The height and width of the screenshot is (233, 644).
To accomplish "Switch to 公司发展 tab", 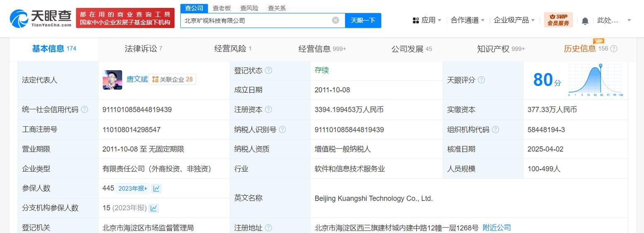I will tap(411, 49).
